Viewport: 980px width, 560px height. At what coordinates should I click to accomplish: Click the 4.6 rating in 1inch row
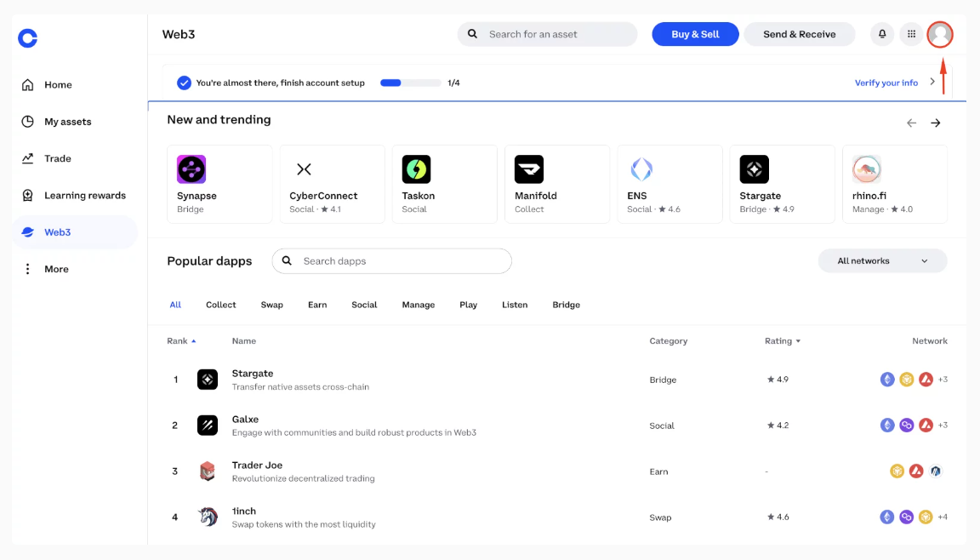[778, 517]
